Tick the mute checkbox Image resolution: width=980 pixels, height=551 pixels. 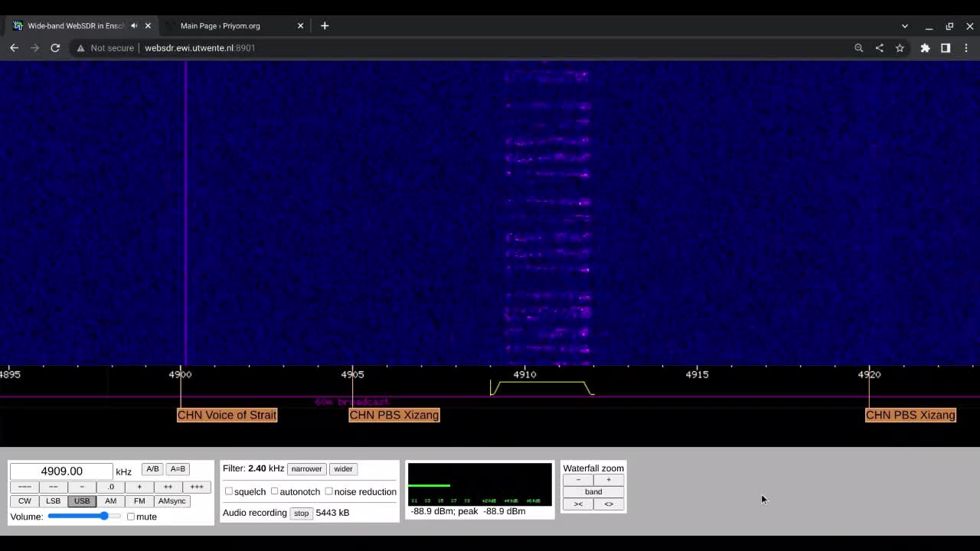(x=131, y=517)
